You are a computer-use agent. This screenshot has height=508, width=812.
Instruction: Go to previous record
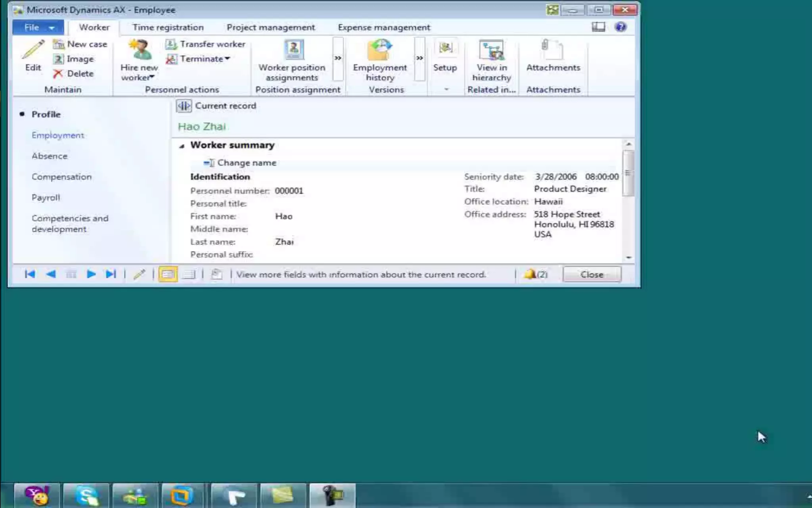point(50,274)
